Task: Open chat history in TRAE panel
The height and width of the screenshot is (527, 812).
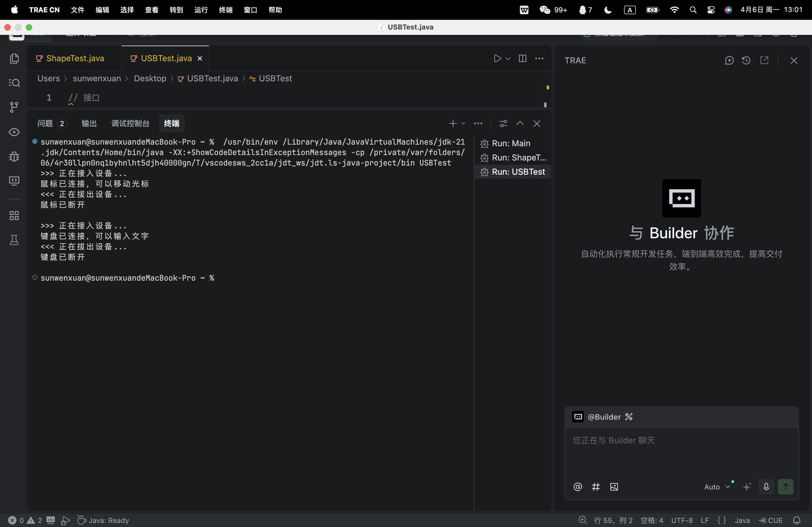Action: click(746, 60)
